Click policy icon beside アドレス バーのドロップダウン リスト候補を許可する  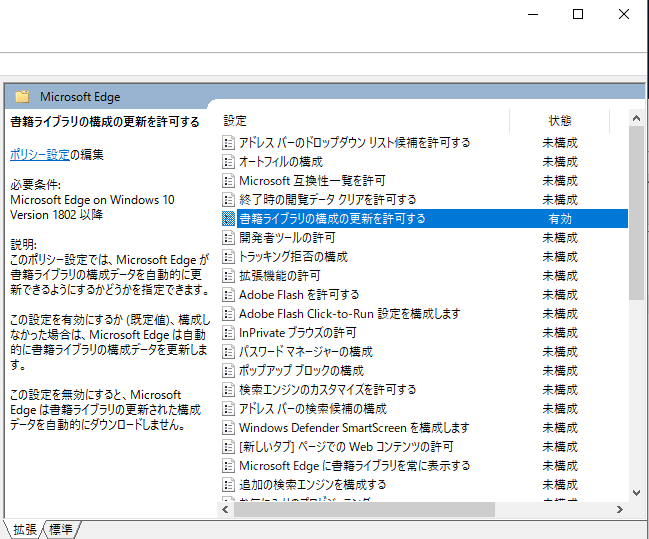click(228, 143)
